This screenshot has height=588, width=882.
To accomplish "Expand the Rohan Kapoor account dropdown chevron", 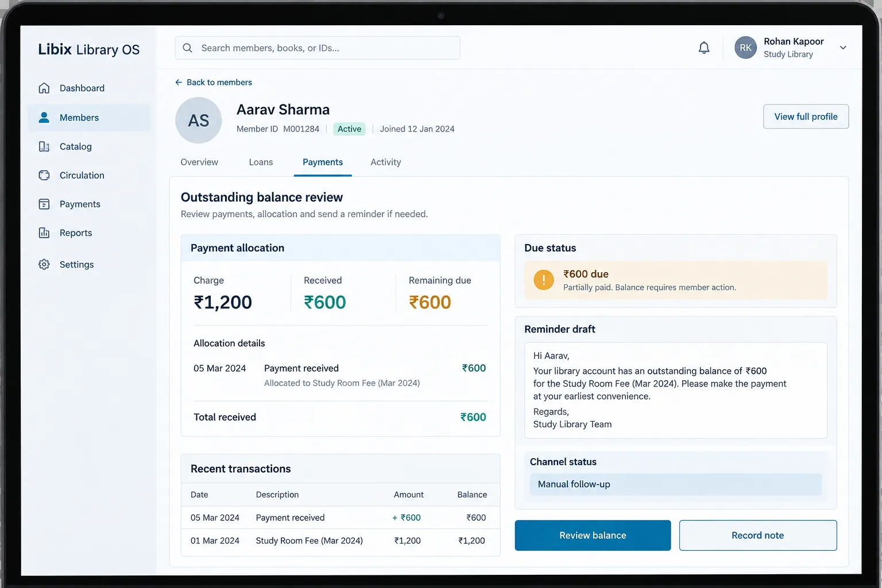I will tap(843, 48).
